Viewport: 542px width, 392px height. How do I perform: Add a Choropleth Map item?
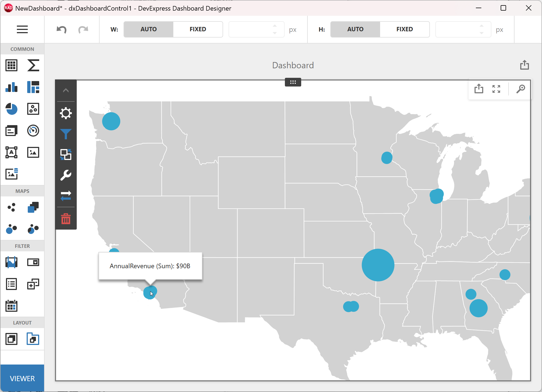click(33, 207)
